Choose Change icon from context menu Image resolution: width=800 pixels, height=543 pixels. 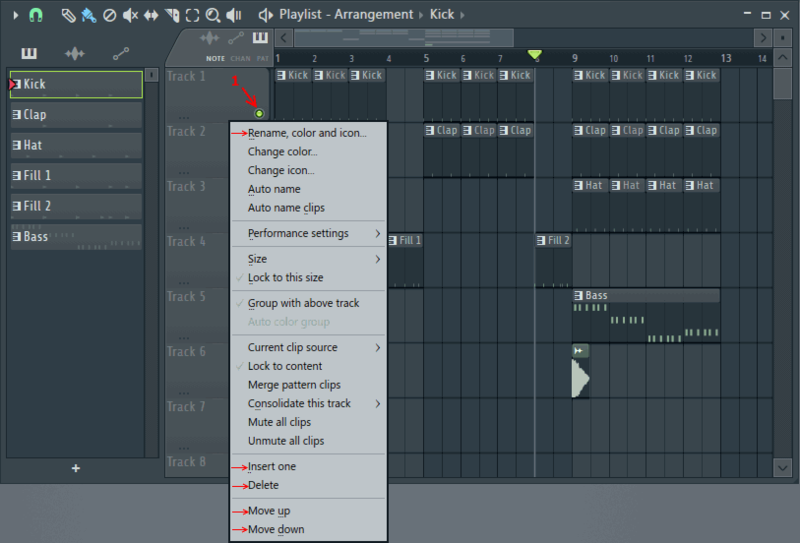tap(308, 170)
